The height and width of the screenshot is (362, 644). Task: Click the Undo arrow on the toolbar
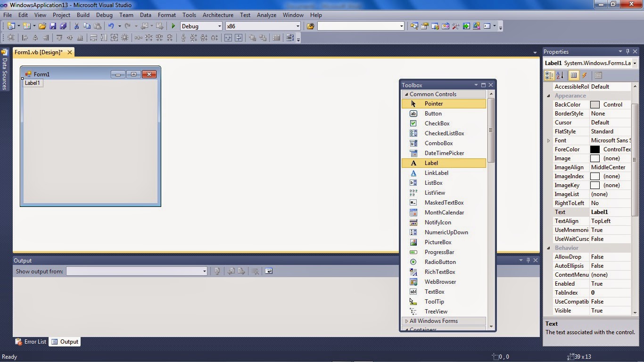pos(111,26)
